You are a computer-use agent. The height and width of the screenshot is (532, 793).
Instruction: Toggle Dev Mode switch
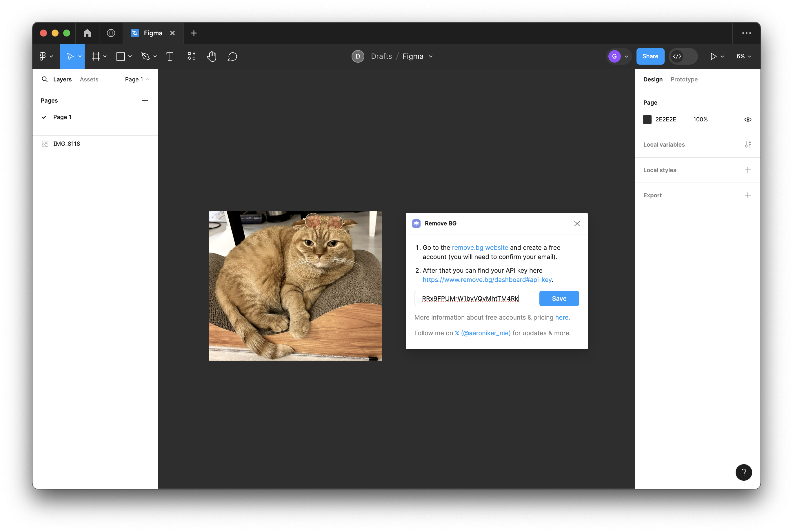pos(683,56)
